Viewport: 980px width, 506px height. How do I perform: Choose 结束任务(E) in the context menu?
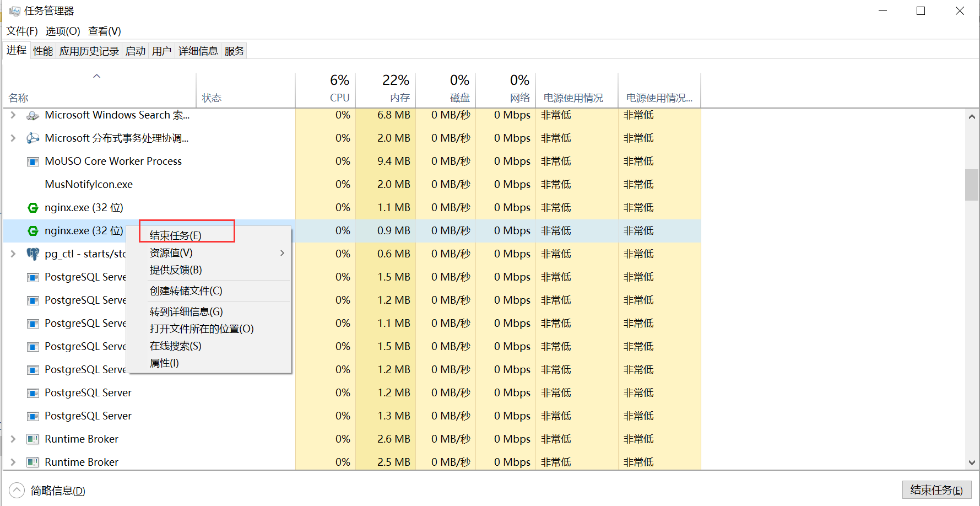pyautogui.click(x=176, y=235)
